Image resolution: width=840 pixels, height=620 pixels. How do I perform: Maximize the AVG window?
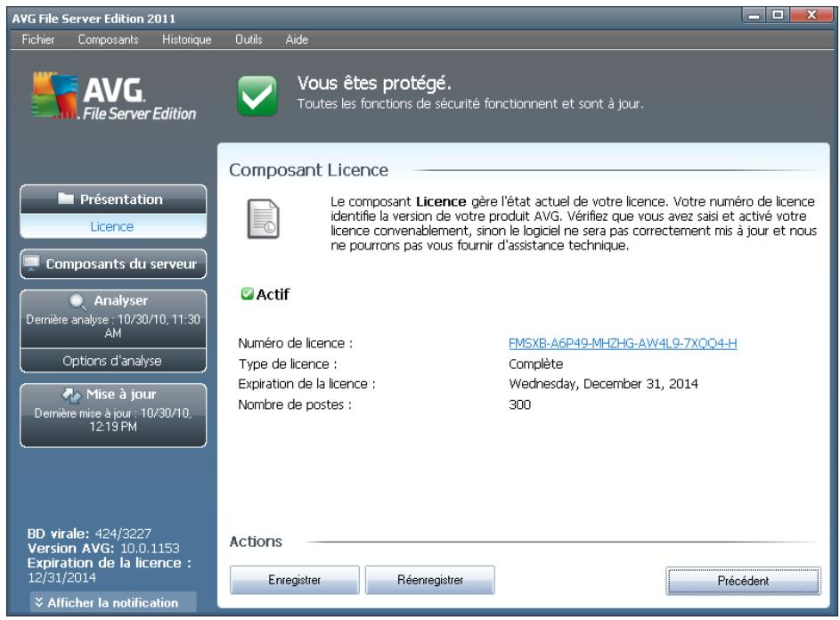click(778, 15)
